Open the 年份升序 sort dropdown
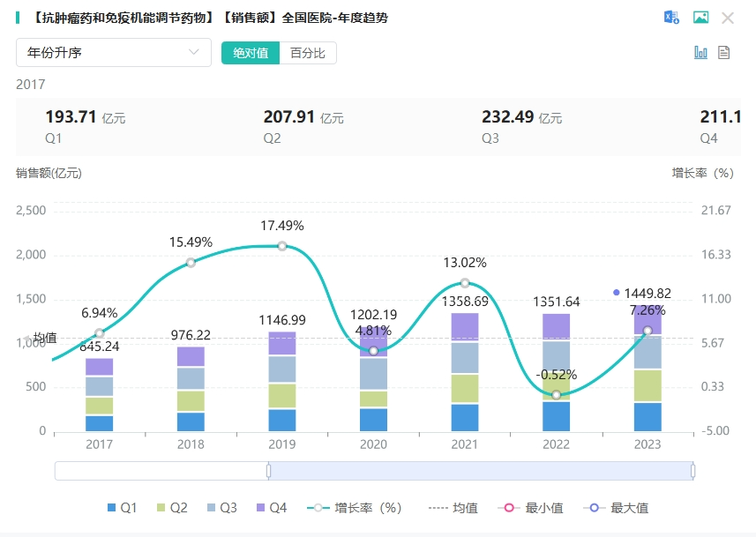Image resolution: width=756 pixels, height=537 pixels. click(114, 53)
